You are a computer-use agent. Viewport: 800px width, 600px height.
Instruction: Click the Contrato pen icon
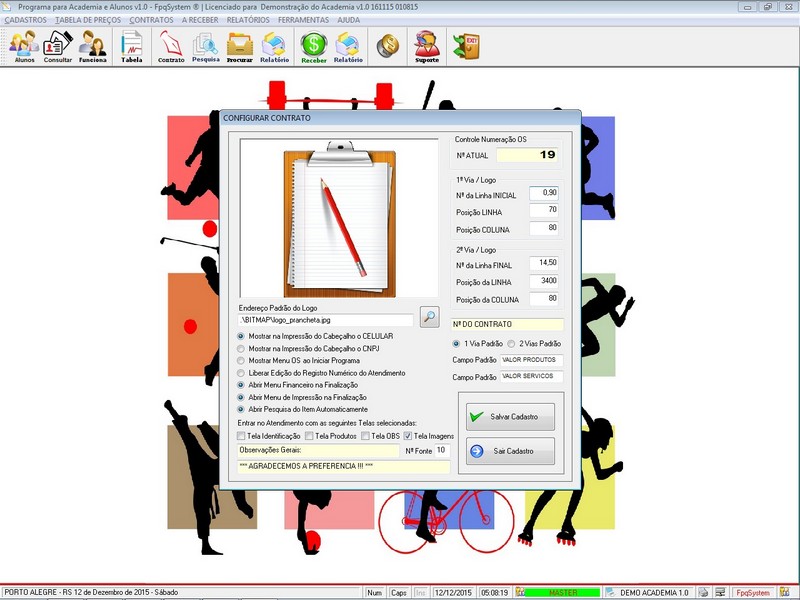point(171,46)
